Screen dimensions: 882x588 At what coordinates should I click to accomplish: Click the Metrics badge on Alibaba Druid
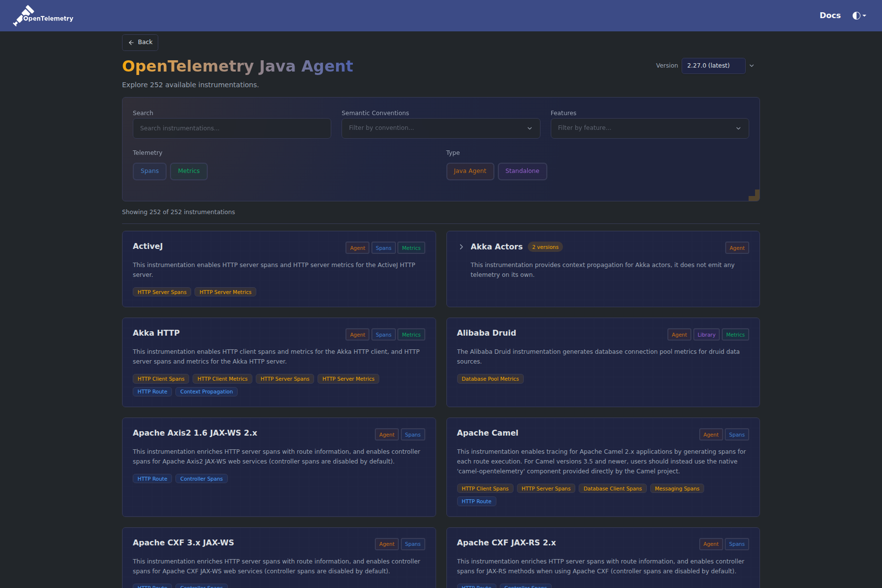point(735,335)
